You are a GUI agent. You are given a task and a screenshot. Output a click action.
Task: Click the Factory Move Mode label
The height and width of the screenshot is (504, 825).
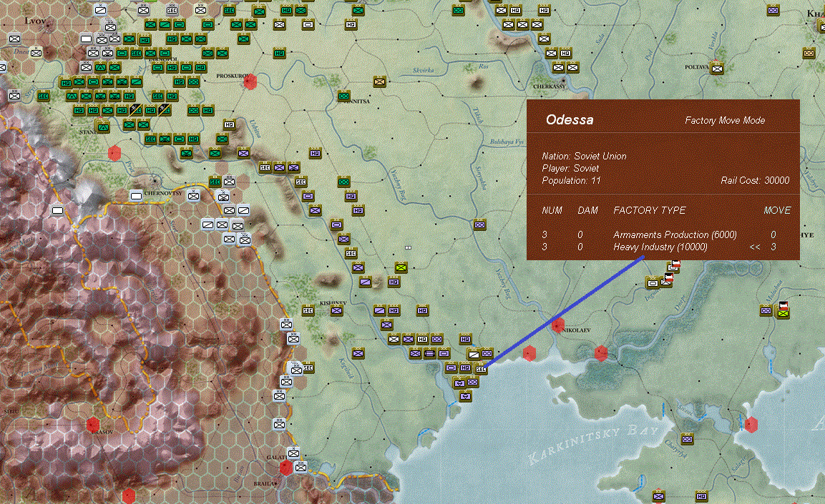[x=725, y=120]
